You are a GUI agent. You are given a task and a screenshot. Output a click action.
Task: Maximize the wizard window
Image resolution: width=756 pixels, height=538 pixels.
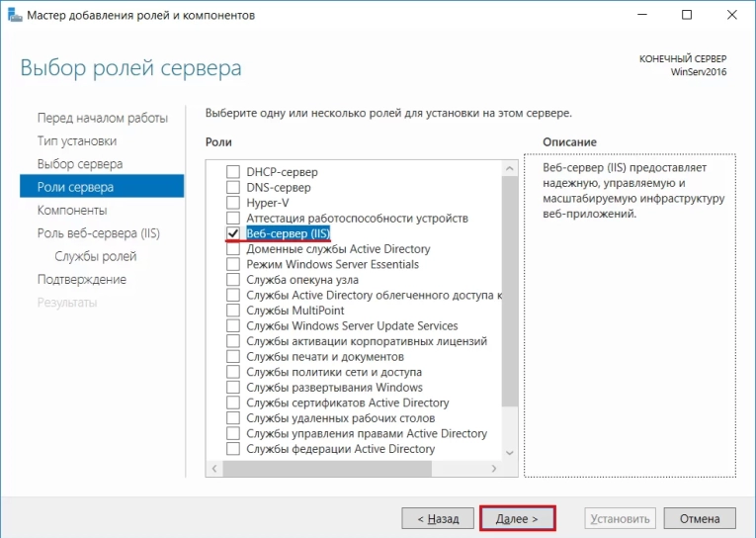(687, 15)
